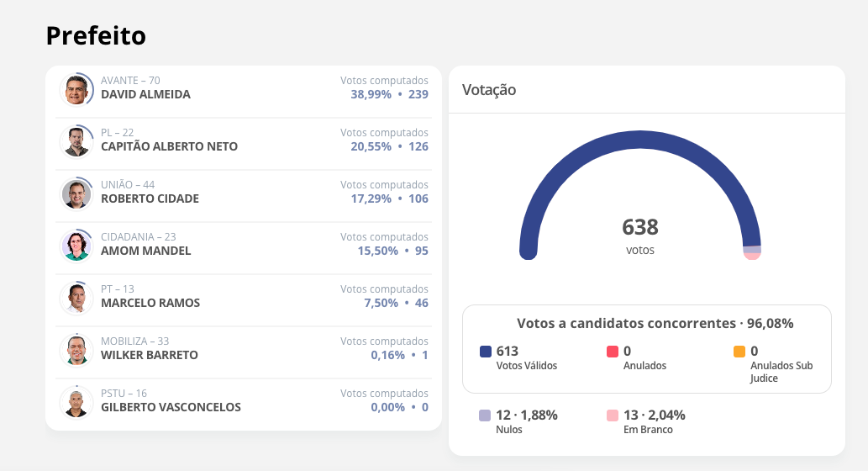The image size is (868, 471).
Task: Click the dark blue Votos Válidos swatch
Action: coord(486,352)
